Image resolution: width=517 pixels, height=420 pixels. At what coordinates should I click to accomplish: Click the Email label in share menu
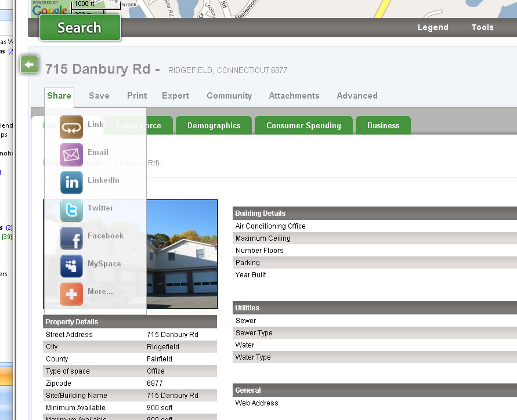click(98, 152)
